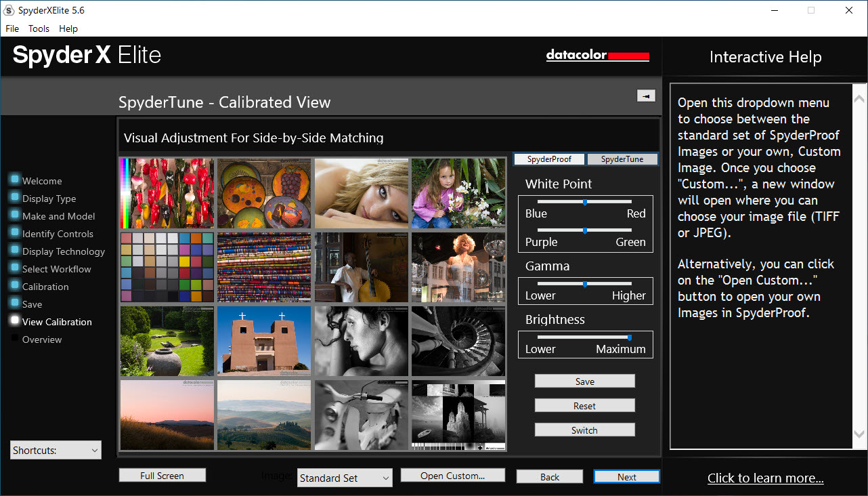Select the fruit bowls thumbnail
The width and height of the screenshot is (868, 496).
264,193
